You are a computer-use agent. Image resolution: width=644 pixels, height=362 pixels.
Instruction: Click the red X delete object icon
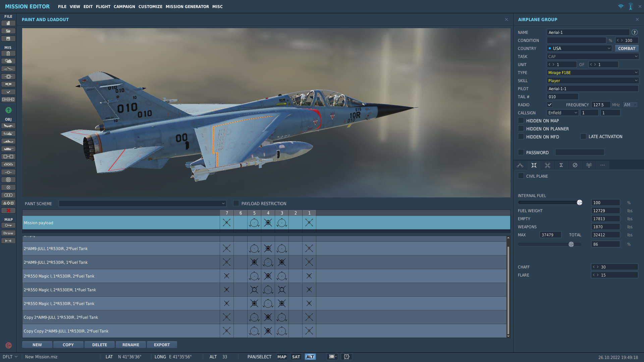[8, 210]
